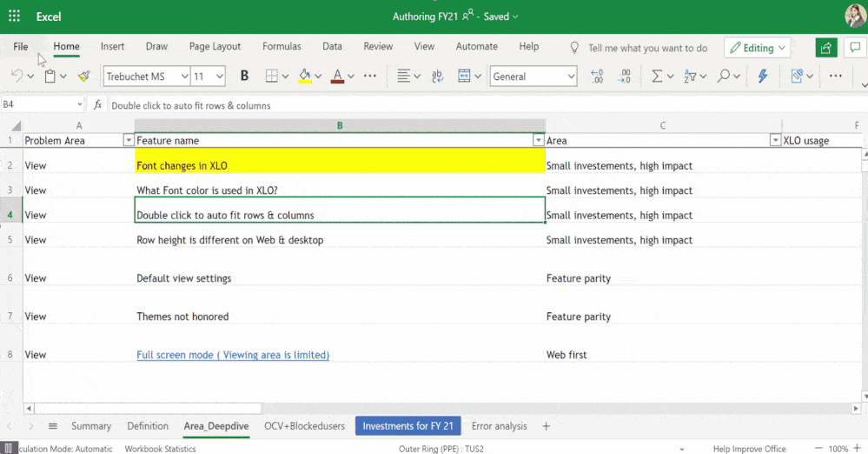Open the Editing mode dropdown

(x=759, y=48)
